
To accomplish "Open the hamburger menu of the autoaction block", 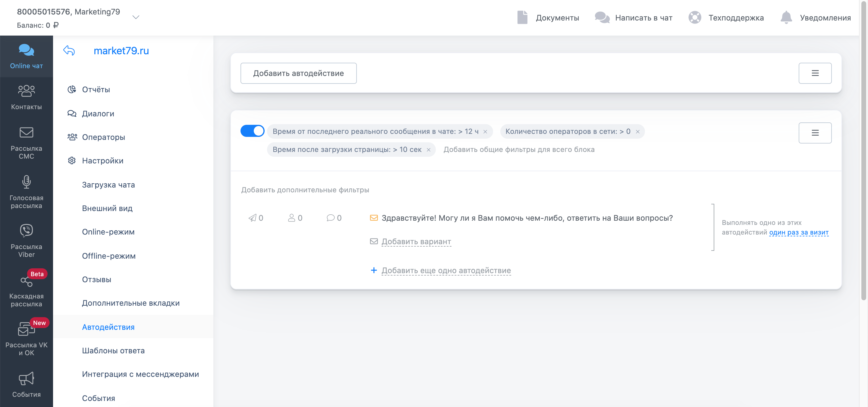I will 814,133.
